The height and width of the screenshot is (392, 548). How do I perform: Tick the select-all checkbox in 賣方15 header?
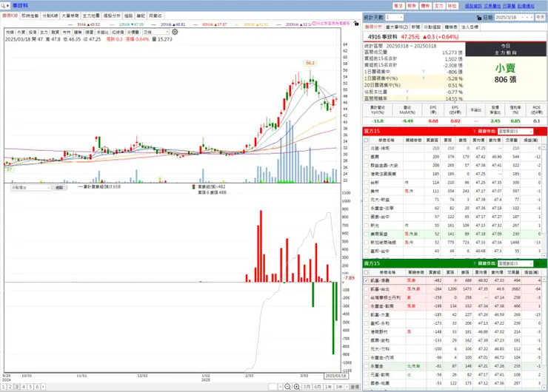pyautogui.click(x=366, y=272)
